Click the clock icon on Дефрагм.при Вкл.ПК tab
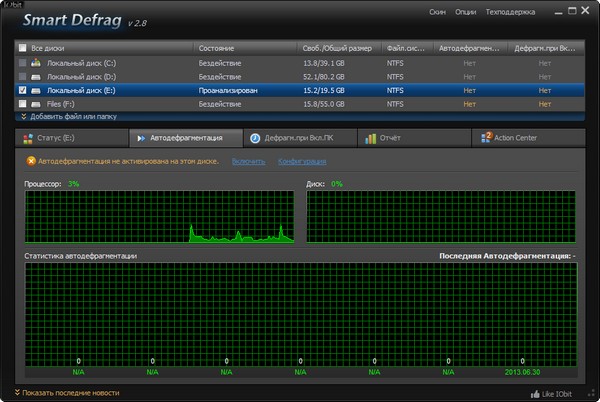The width and height of the screenshot is (600, 402). pos(256,138)
